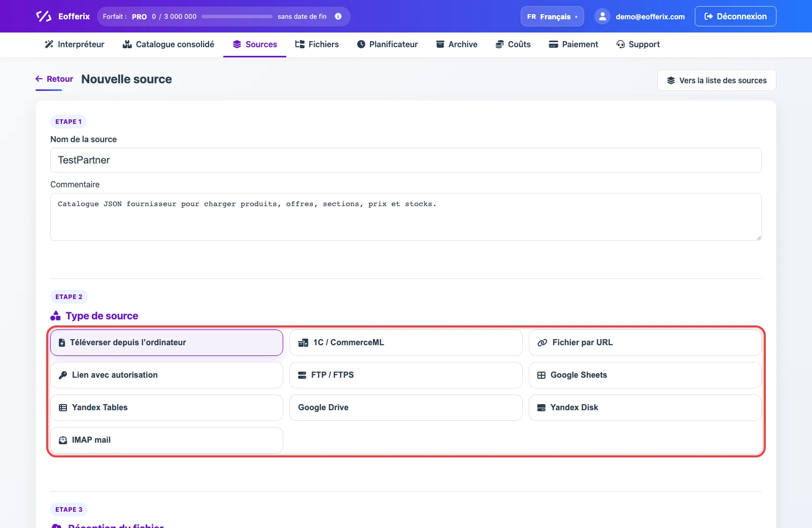Image resolution: width=812 pixels, height=528 pixels.
Task: Click the plan usage progress bar
Action: pyautogui.click(x=237, y=16)
